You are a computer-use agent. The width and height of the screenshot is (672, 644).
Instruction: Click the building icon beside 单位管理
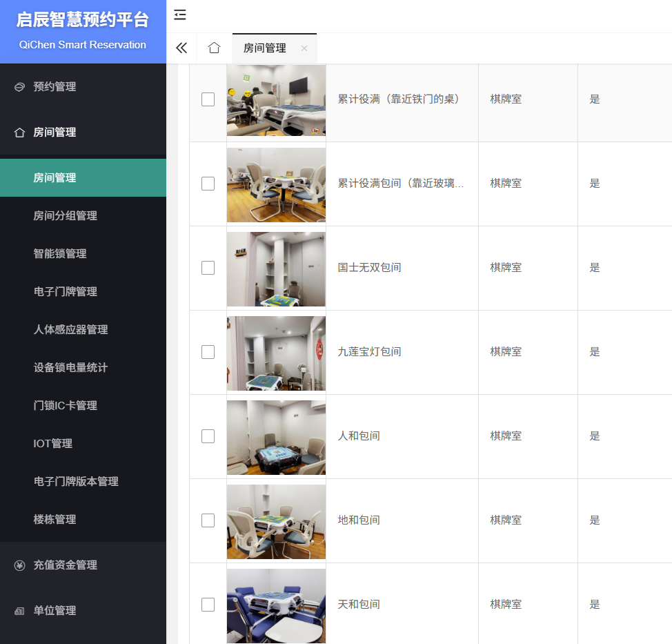tap(19, 611)
